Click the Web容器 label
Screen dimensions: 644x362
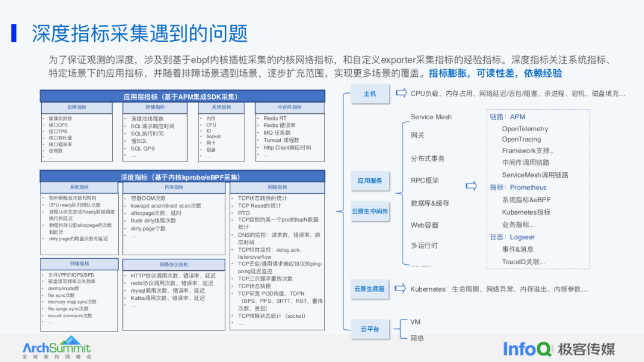tap(425, 225)
